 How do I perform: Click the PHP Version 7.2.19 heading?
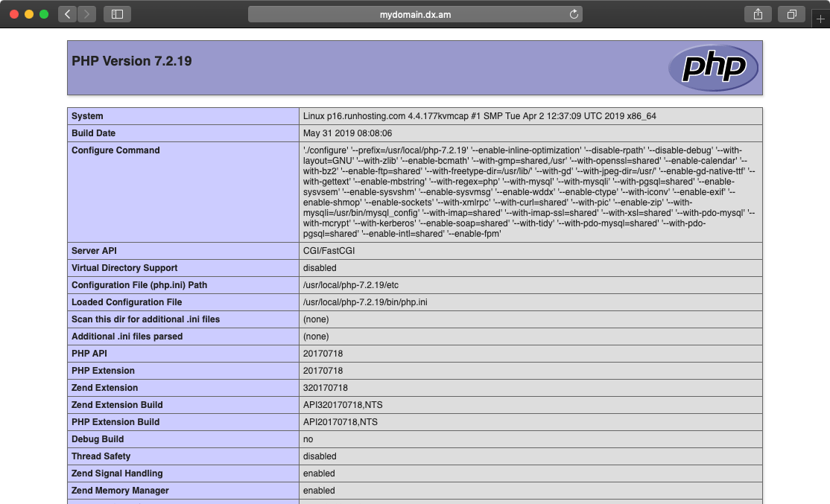point(132,61)
